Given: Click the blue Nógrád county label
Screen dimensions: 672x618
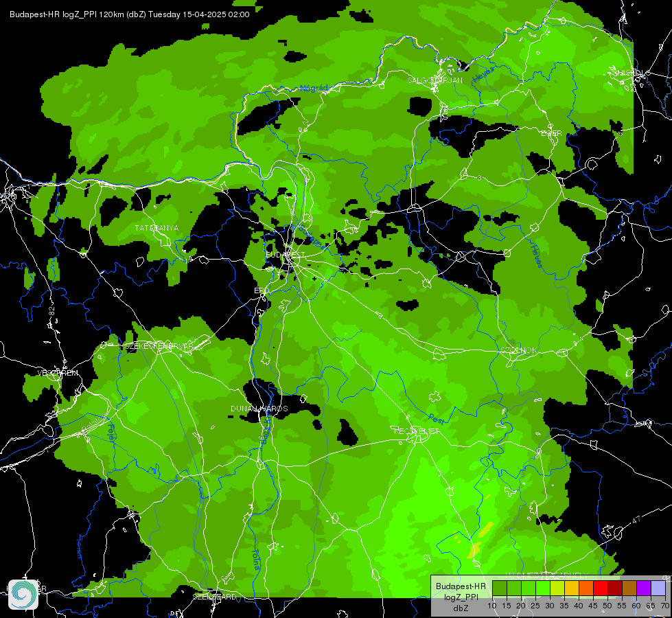Looking at the screenshot, I should point(314,89).
